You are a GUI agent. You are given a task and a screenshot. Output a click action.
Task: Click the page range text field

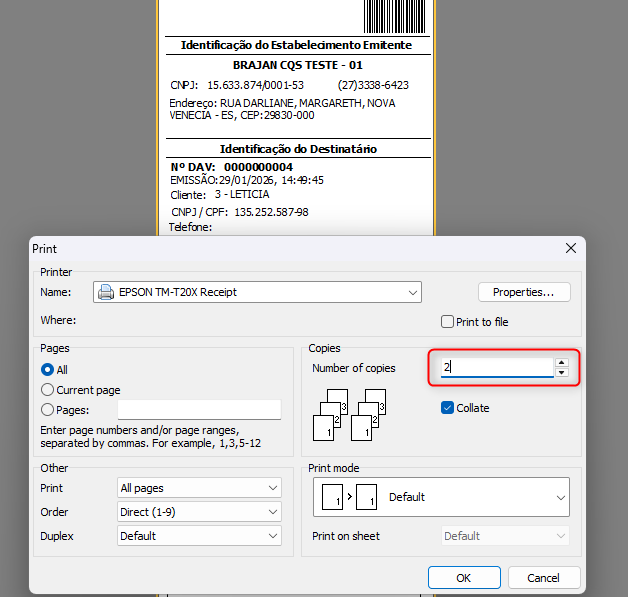tap(199, 410)
